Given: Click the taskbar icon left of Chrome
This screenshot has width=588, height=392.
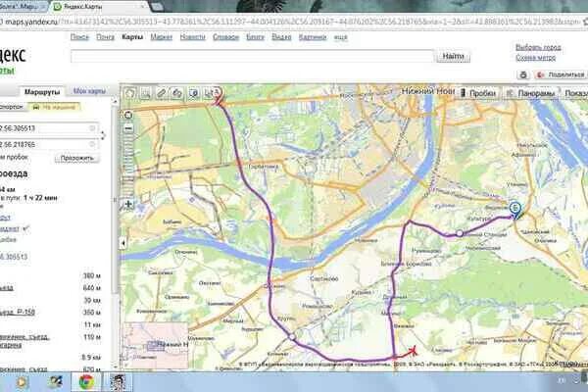Looking at the screenshot, I should 56,382.
